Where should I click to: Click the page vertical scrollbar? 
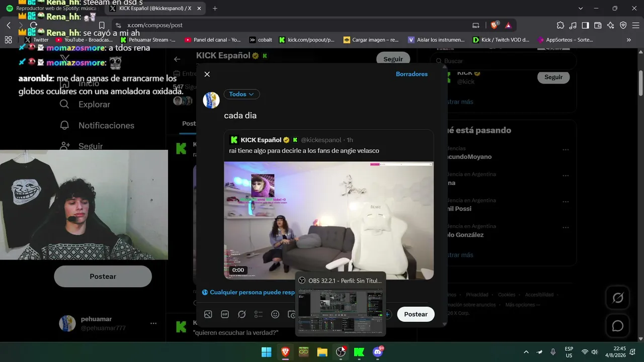[x=640, y=83]
